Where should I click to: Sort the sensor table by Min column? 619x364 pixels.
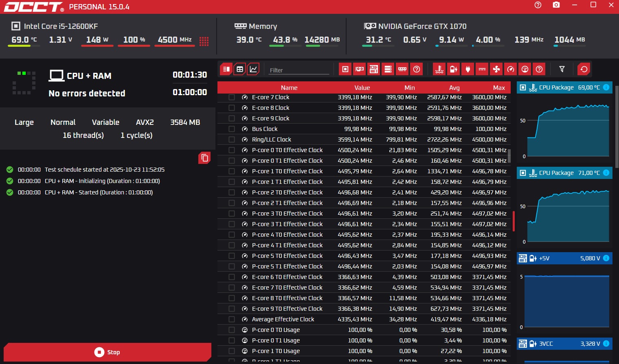[x=410, y=88]
